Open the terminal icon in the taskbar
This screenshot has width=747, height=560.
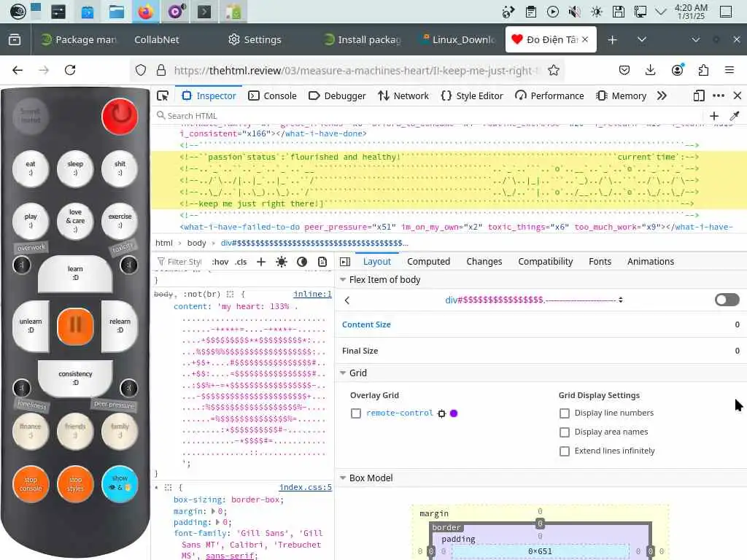(204, 12)
